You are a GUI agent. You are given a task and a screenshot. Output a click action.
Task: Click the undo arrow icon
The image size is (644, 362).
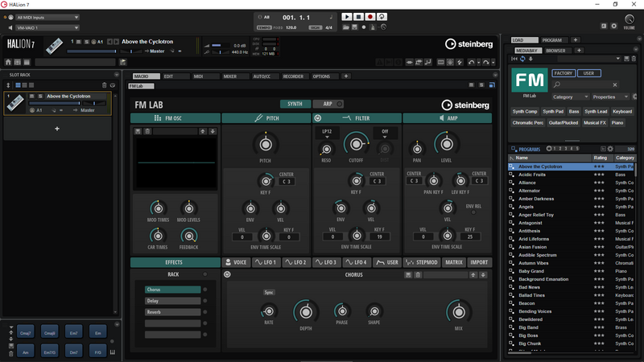coord(471,62)
